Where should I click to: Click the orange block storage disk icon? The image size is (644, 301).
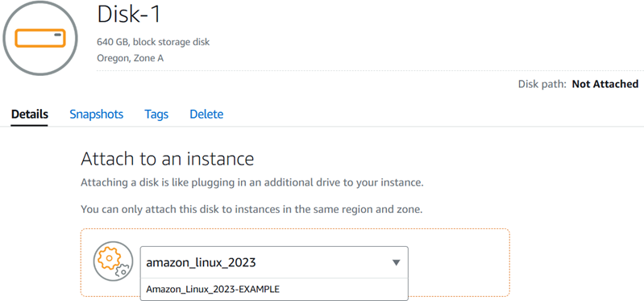click(40, 38)
